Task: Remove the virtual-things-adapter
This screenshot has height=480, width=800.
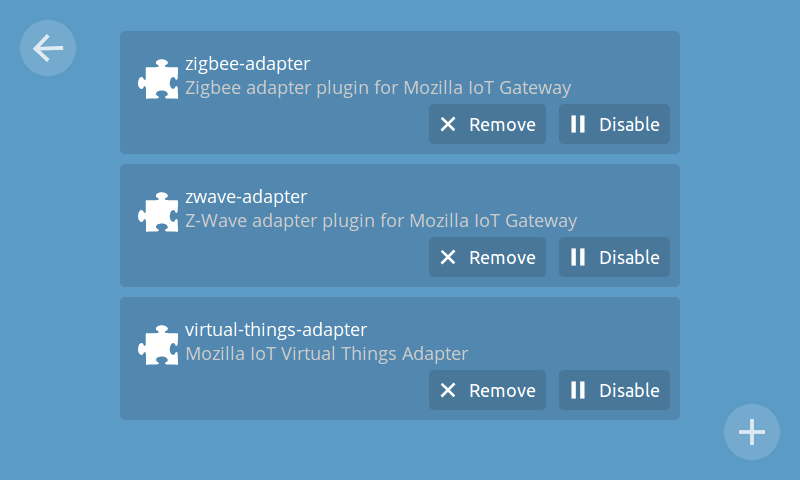Action: [487, 390]
